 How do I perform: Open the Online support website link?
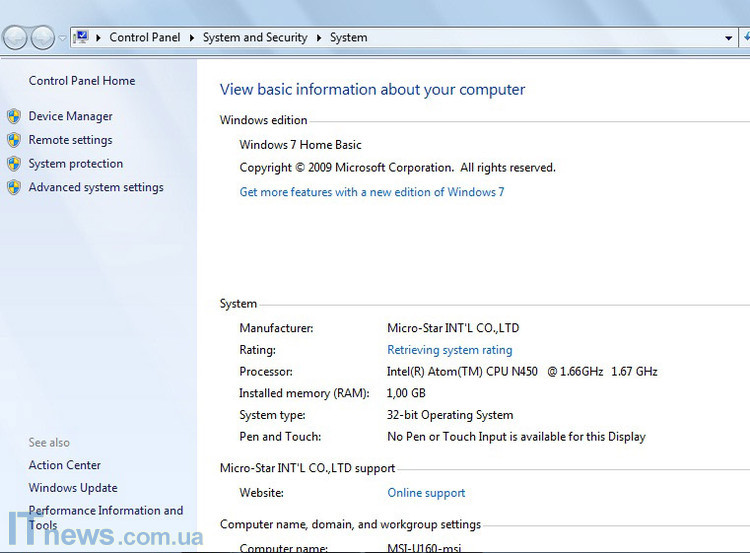(x=426, y=493)
